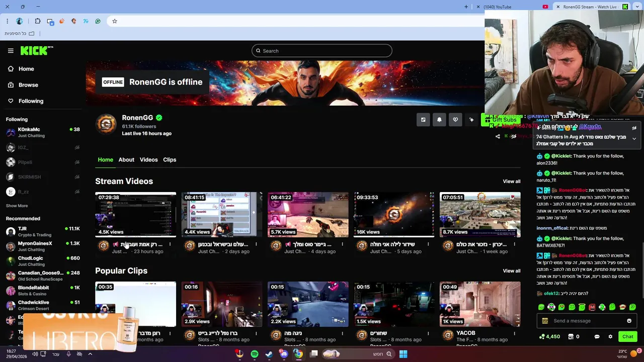Click share icon under Gift Subs
The width and height of the screenshot is (644, 362).
point(498,136)
